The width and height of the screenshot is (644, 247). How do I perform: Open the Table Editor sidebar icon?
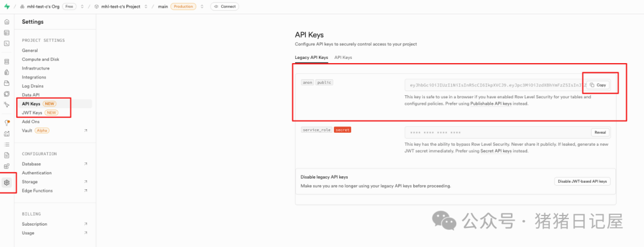coord(7,33)
